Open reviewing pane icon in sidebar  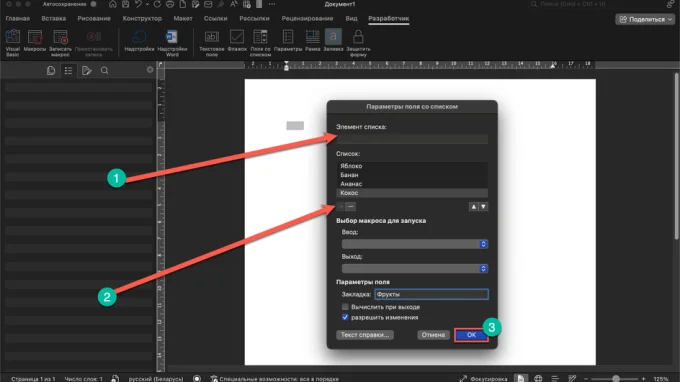[x=86, y=70]
